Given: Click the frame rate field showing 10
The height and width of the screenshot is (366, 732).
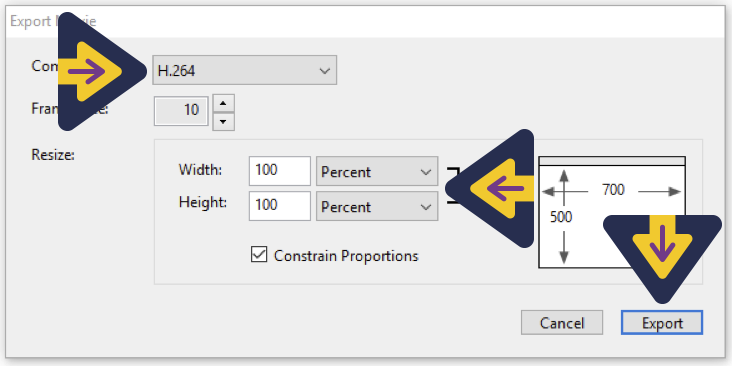Looking at the screenshot, I should [181, 111].
